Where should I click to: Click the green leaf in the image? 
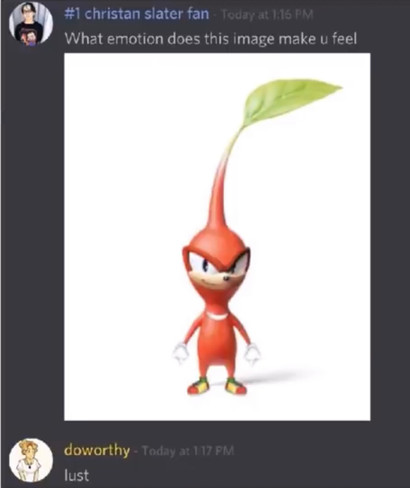(290, 100)
